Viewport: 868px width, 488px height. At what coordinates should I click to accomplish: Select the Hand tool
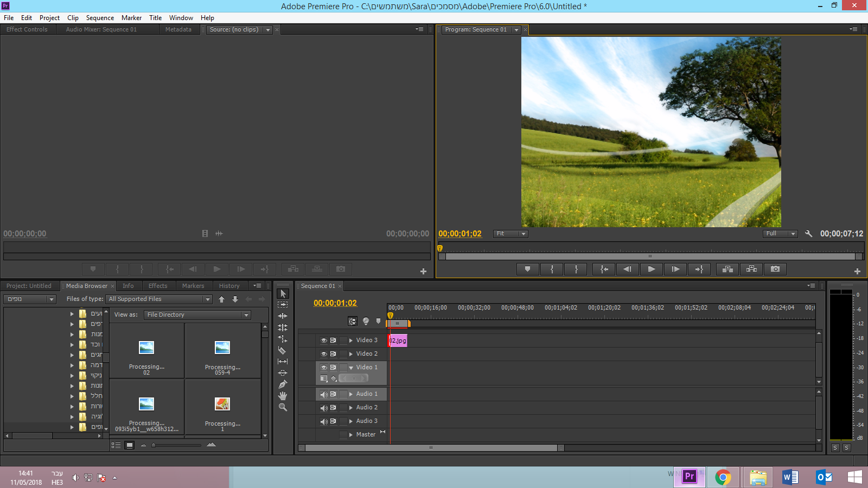(x=283, y=396)
